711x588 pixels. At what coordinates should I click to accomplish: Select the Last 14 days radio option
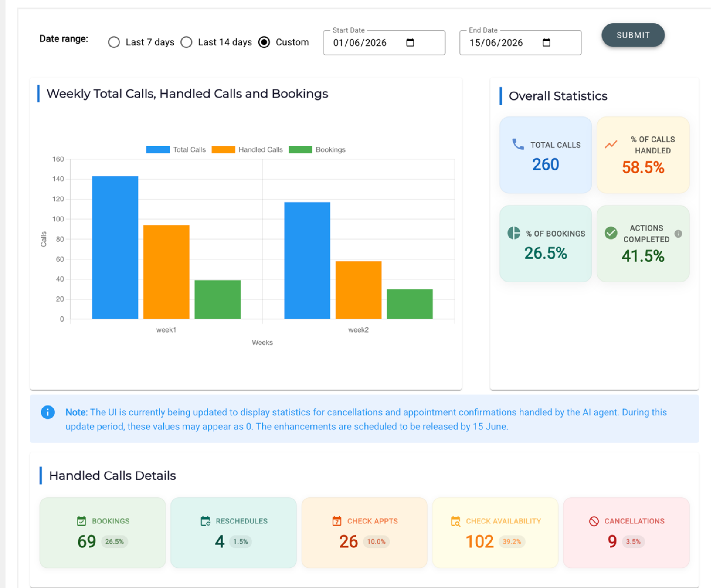pyautogui.click(x=186, y=42)
